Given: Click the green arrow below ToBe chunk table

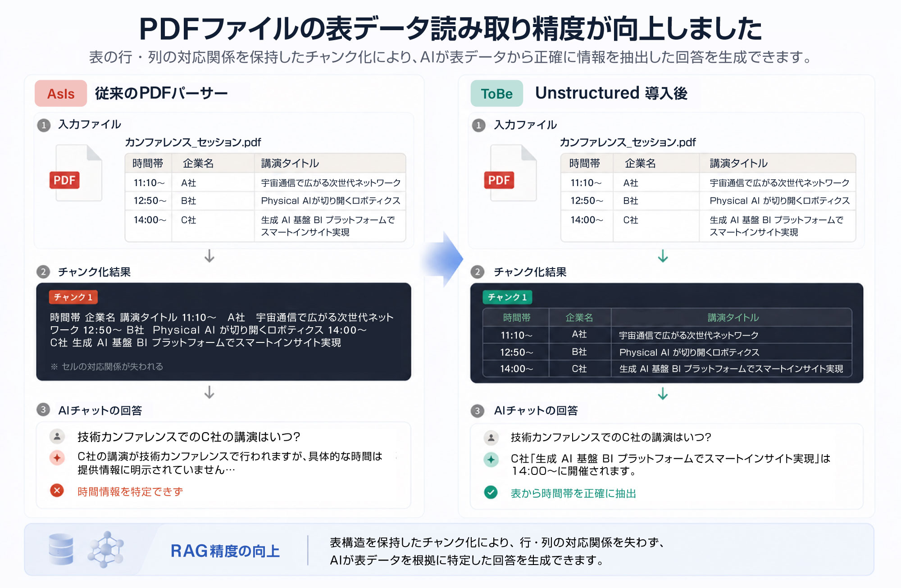Looking at the screenshot, I should (x=663, y=393).
